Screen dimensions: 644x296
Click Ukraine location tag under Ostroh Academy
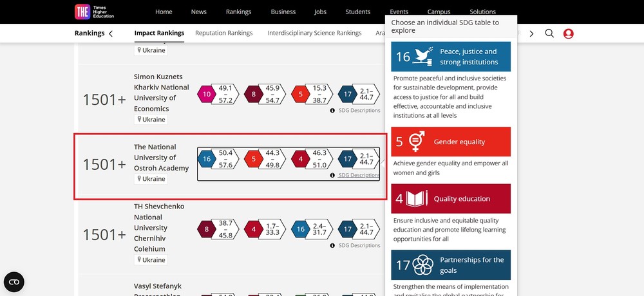click(x=151, y=179)
